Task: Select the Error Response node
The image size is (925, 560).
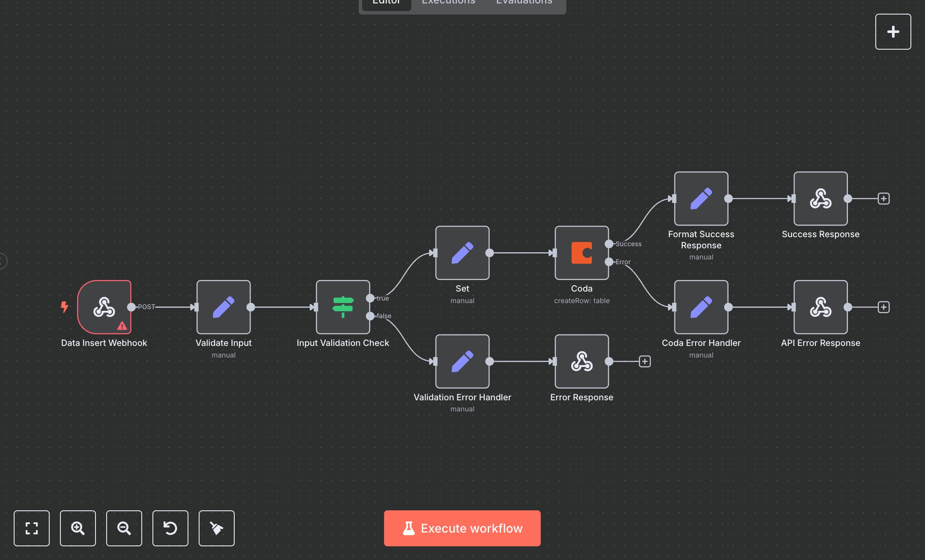Action: coord(582,361)
